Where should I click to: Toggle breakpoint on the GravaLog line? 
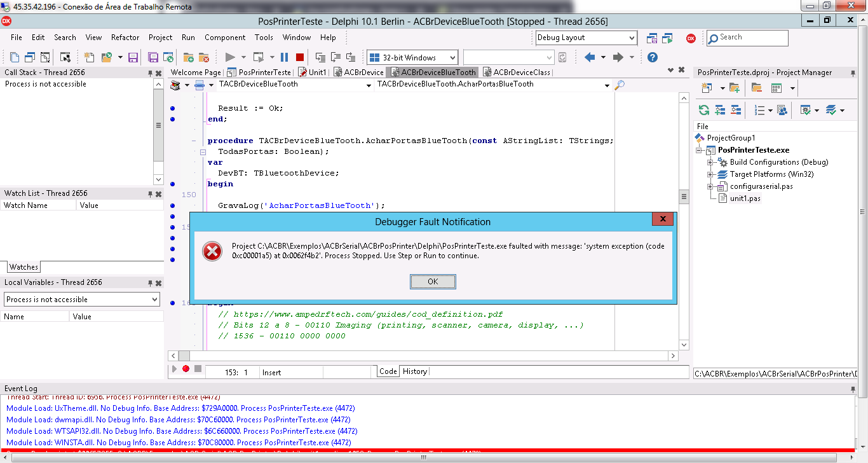(x=172, y=205)
